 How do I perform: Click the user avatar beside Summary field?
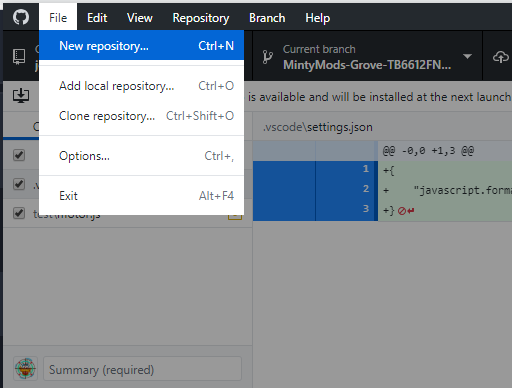25,368
